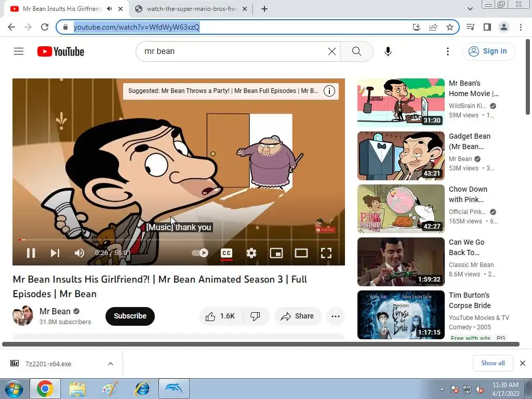Click the video progress bar
Image resolution: width=532 pixels, height=399 pixels.
pos(179,240)
